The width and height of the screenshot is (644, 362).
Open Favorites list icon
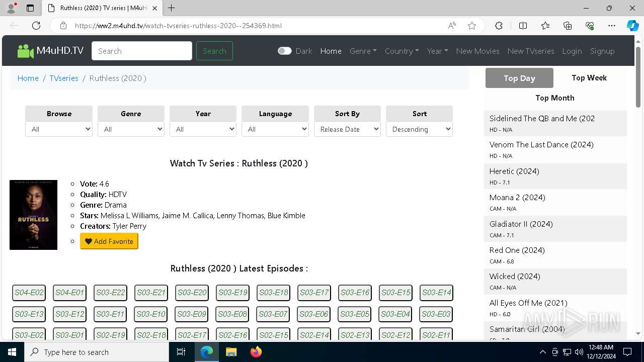coord(545,26)
